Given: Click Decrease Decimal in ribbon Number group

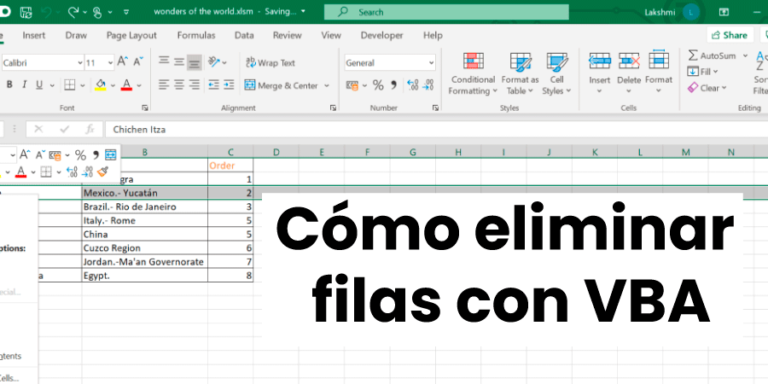Looking at the screenshot, I should (x=428, y=86).
